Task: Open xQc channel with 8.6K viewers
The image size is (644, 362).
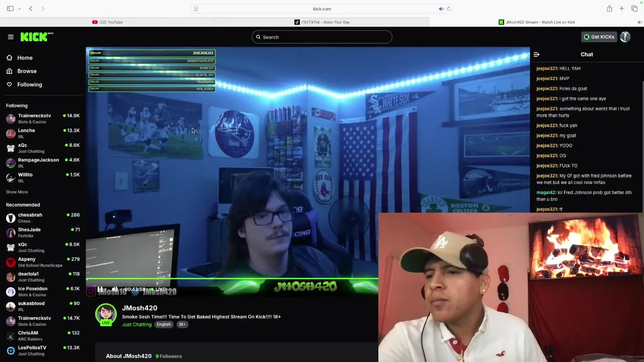Action: [43, 148]
